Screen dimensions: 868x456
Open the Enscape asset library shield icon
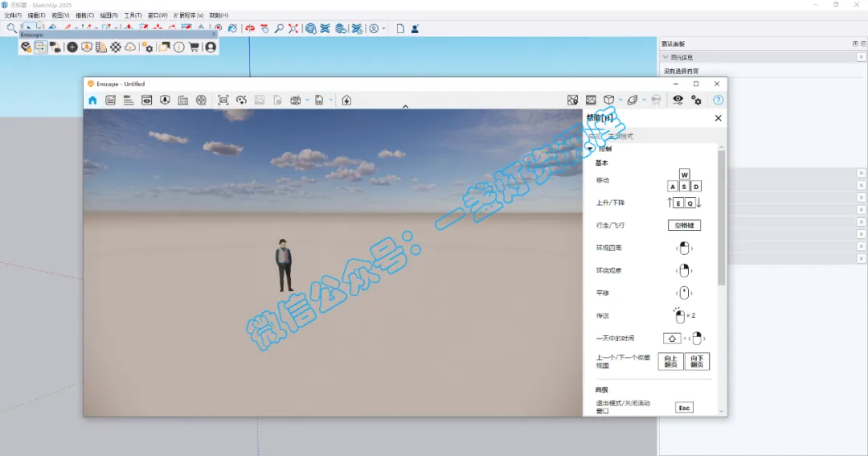pos(86,47)
